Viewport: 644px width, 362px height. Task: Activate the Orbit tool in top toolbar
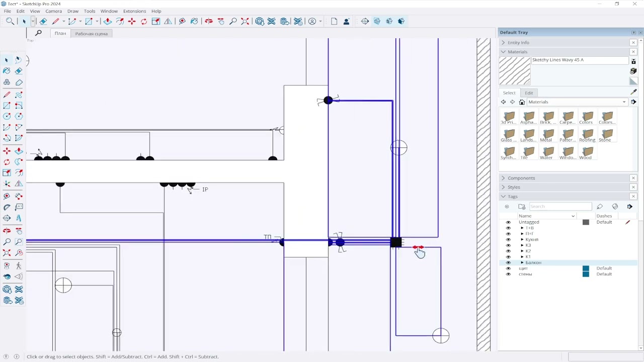(x=208, y=21)
